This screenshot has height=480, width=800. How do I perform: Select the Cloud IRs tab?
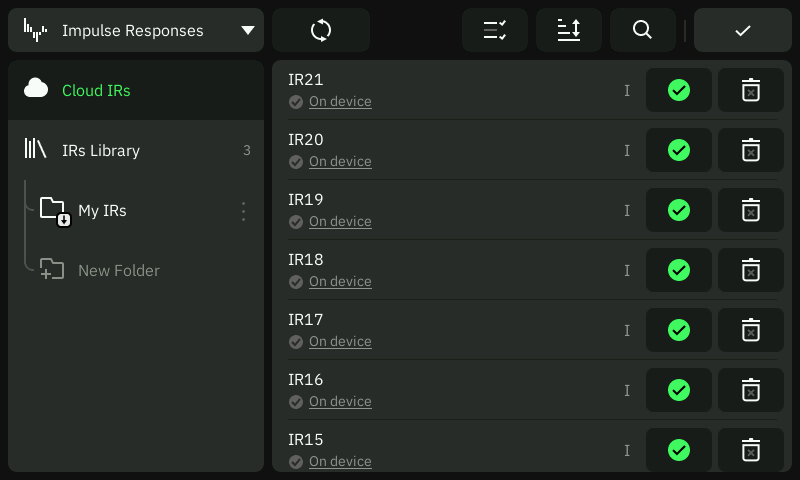tap(96, 90)
